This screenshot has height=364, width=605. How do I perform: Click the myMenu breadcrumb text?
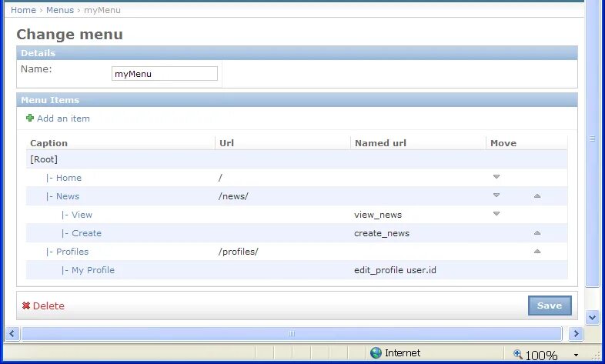[102, 10]
